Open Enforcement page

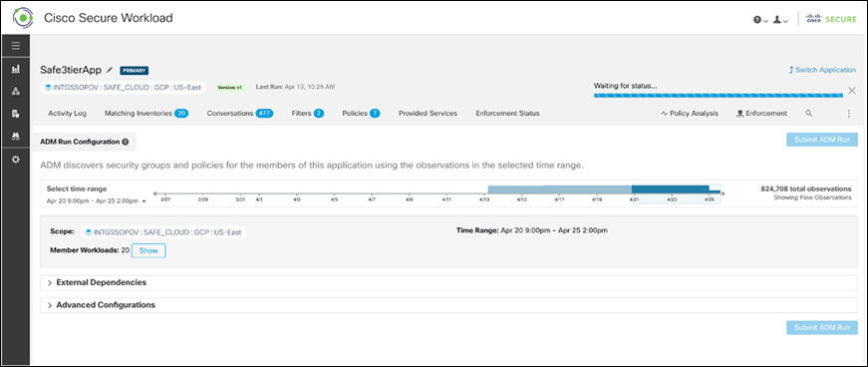pyautogui.click(x=761, y=113)
